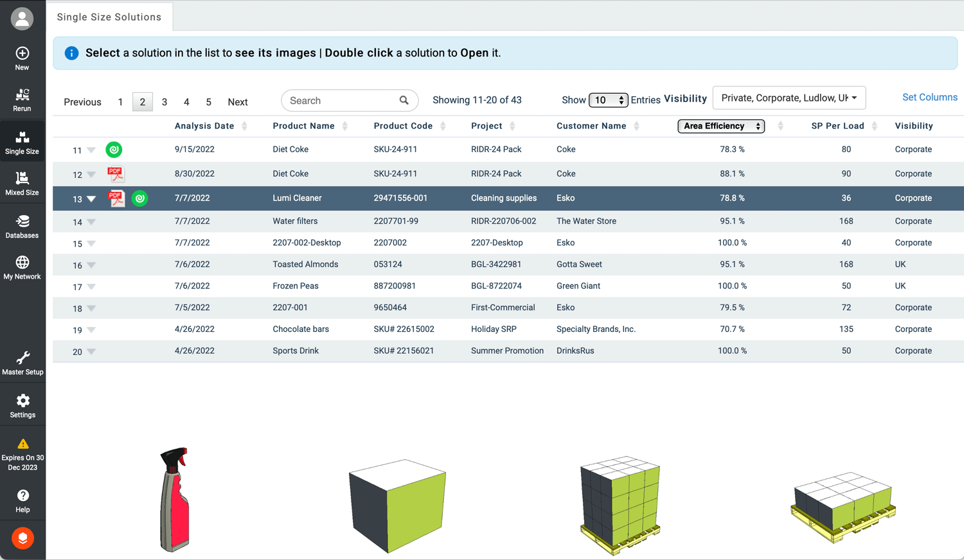Click the expiry warning icon
This screenshot has width=964, height=560.
coord(22,444)
